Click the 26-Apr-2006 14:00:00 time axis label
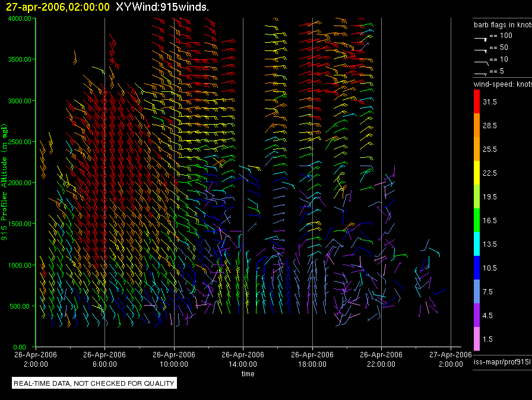532x400 pixels. [243, 358]
